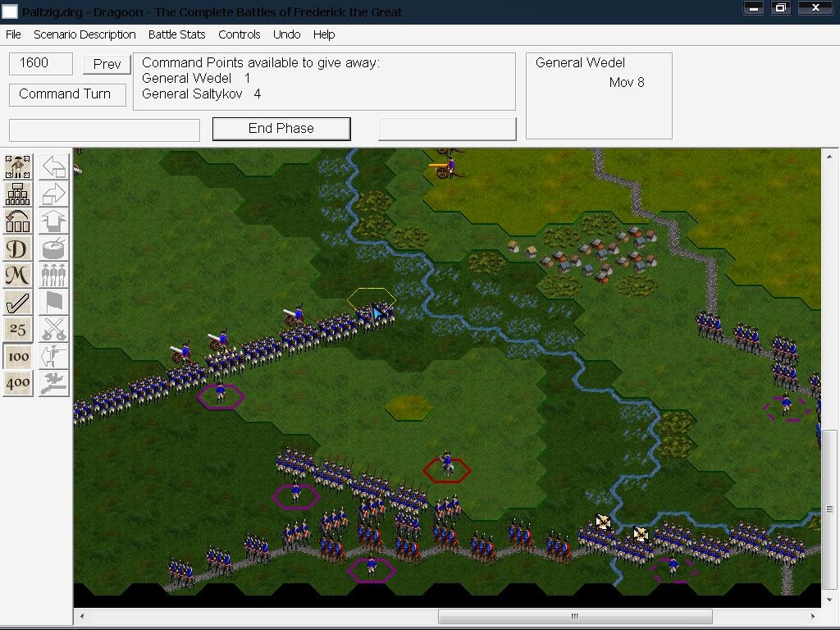Open the Undo menu

pos(286,34)
